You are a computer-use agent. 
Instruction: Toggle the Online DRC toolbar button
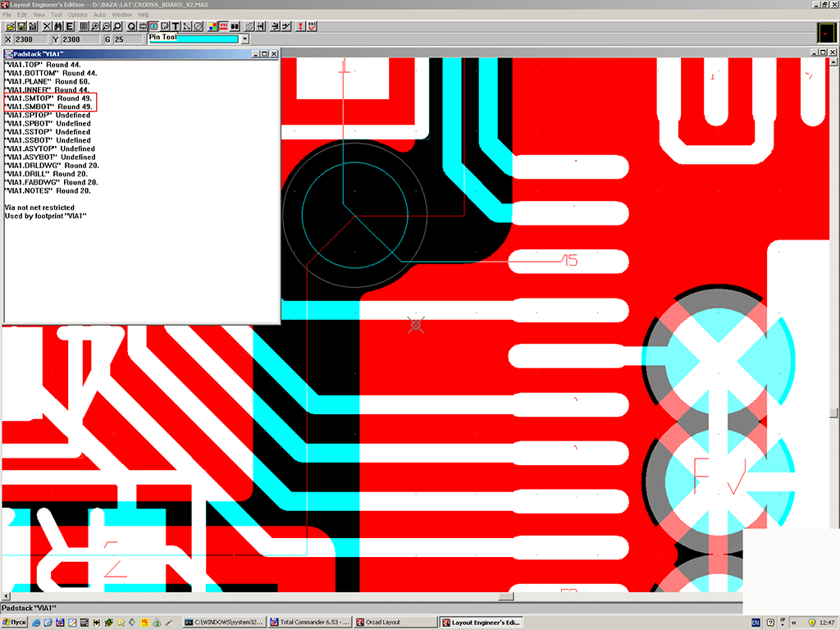tap(224, 26)
